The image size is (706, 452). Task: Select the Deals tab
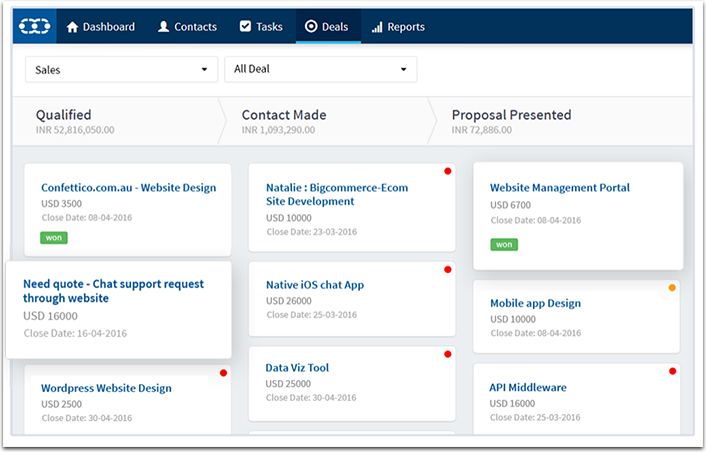(x=326, y=27)
